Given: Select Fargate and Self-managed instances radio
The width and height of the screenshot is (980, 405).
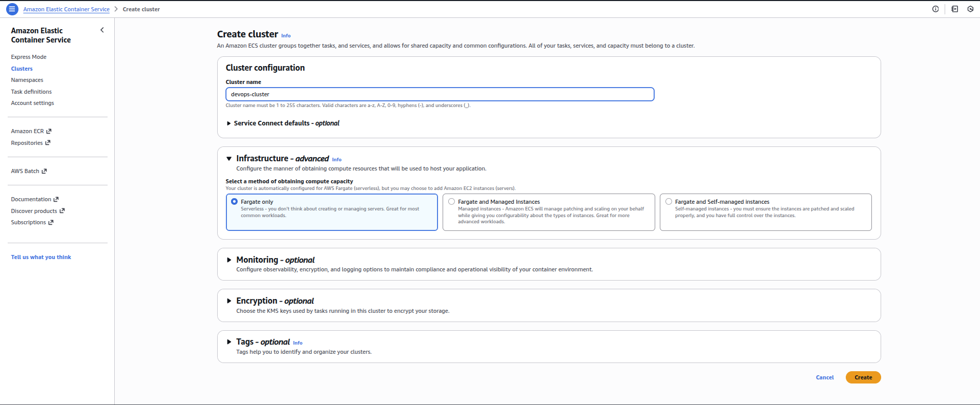Looking at the screenshot, I should [x=669, y=202].
